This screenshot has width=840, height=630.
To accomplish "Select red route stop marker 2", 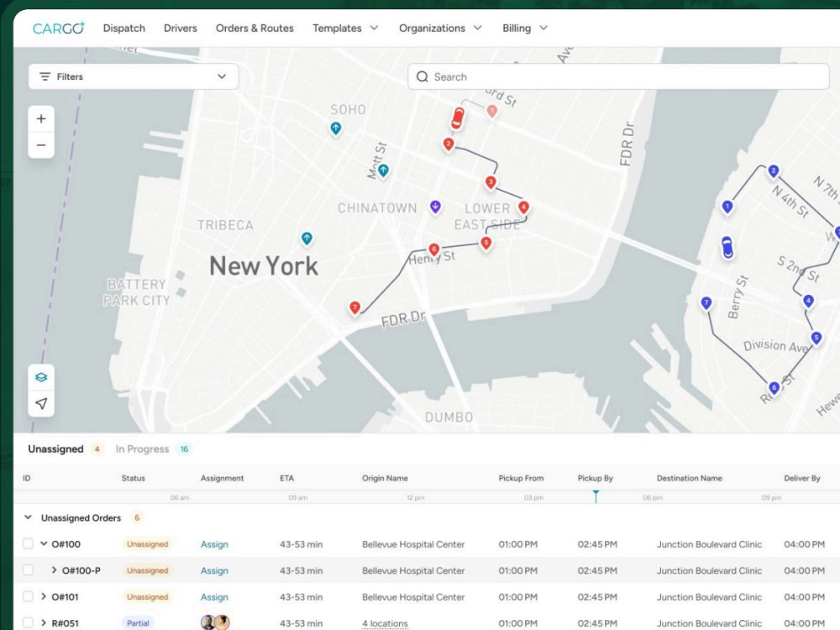I will pos(449,144).
